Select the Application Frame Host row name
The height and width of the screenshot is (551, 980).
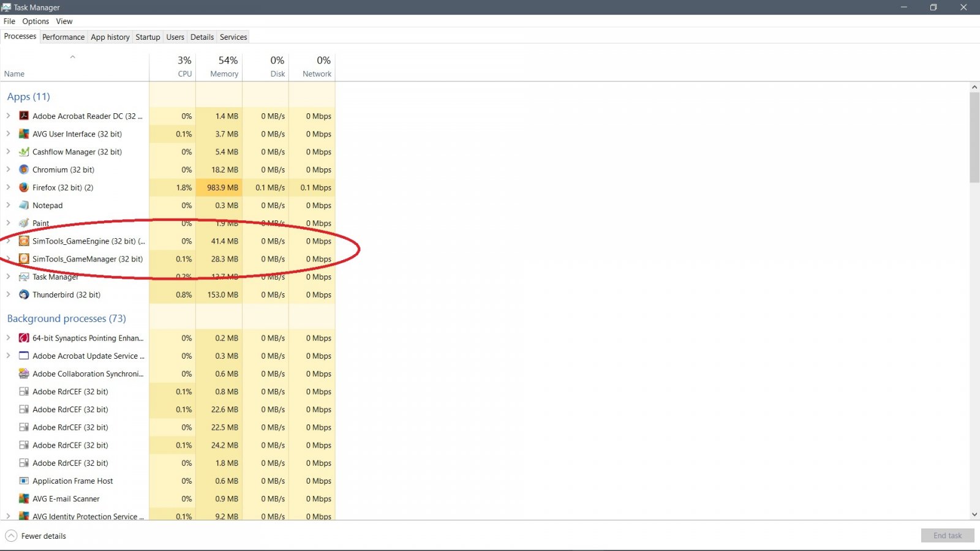[x=73, y=481]
